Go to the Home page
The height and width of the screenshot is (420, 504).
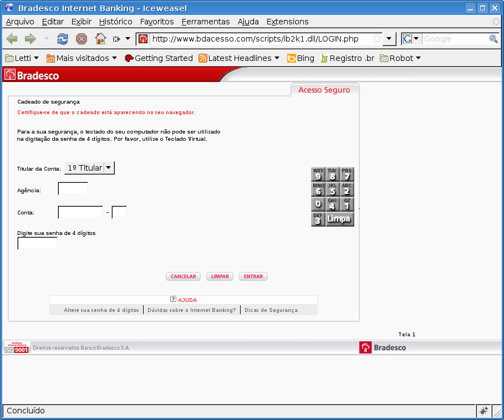click(x=100, y=39)
